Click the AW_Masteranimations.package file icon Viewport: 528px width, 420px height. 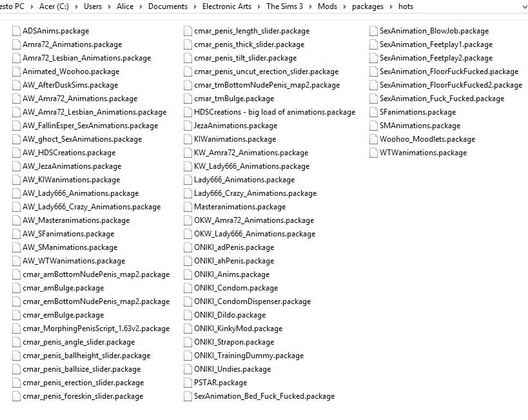tap(16, 220)
